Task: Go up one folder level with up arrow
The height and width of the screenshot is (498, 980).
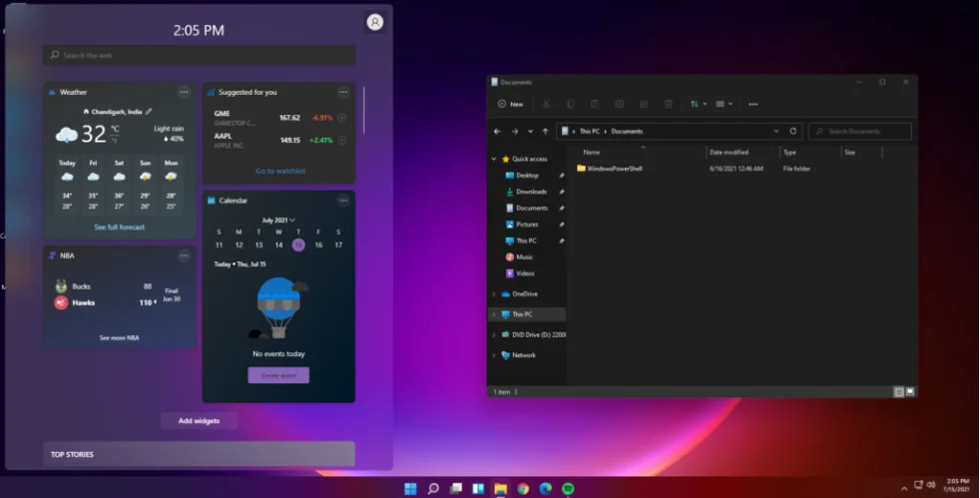Action: tap(545, 131)
